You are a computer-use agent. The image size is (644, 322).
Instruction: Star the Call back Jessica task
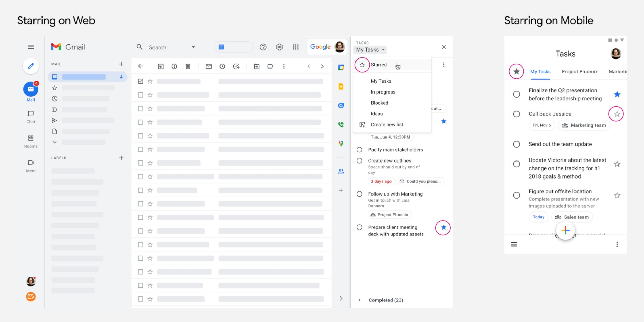coord(617,114)
